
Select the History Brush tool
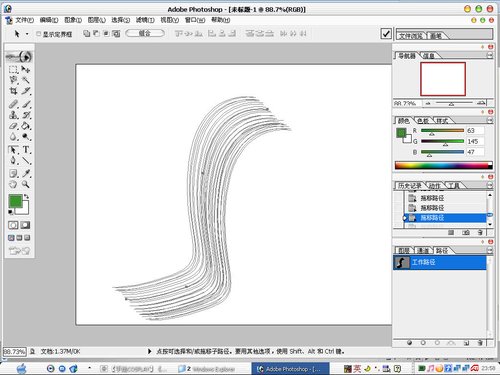click(x=26, y=115)
